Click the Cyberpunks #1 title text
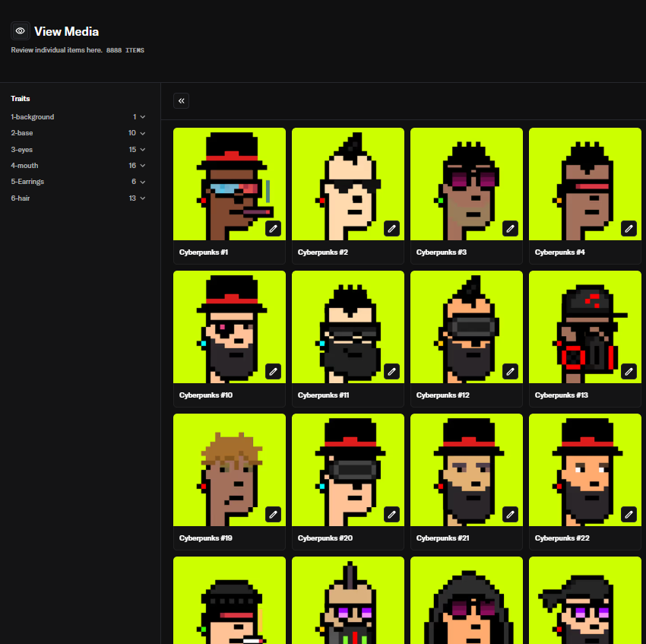This screenshot has width=646, height=644. (x=204, y=252)
